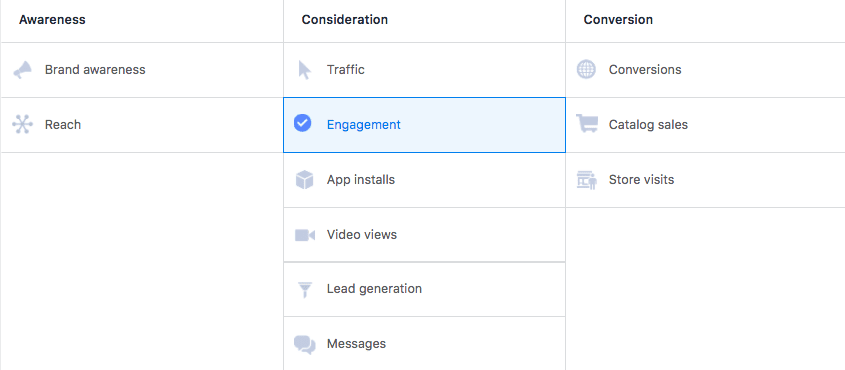Select the Traffic objective text

(x=345, y=69)
